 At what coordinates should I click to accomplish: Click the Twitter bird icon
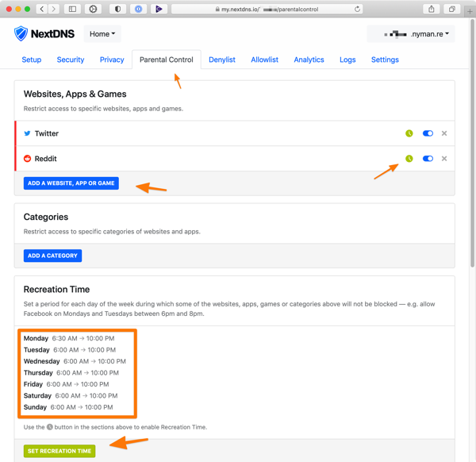click(27, 133)
